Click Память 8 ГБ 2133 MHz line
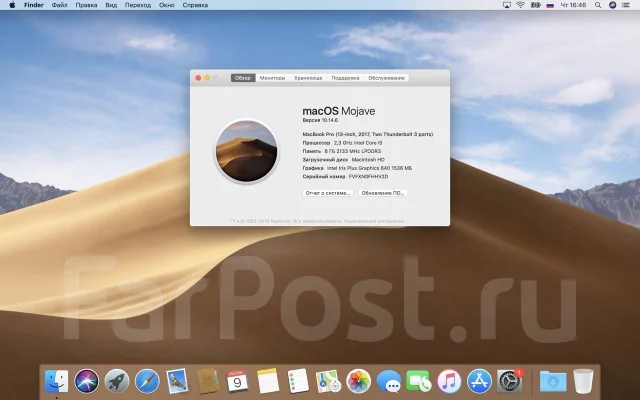Screen dimensions: 640x400 341,151
